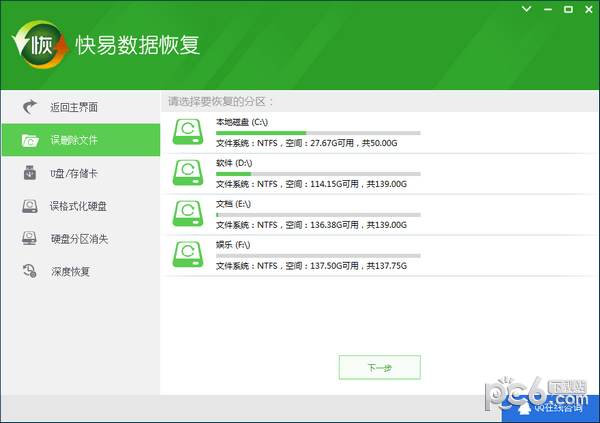The height and width of the screenshot is (423, 600).
Task: Select the green drive icon for 文档 (E:\)
Action: pos(188,214)
